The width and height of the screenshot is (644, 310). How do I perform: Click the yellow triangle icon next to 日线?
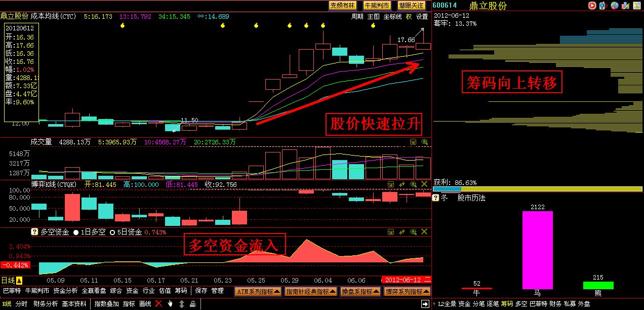pos(19,280)
